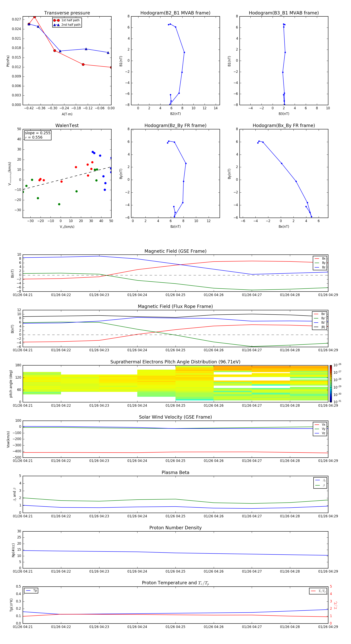Click the 'Solar Wind Velocity (GSE Frame)' title
Viewport: 351px width, 644px height.
175,417
